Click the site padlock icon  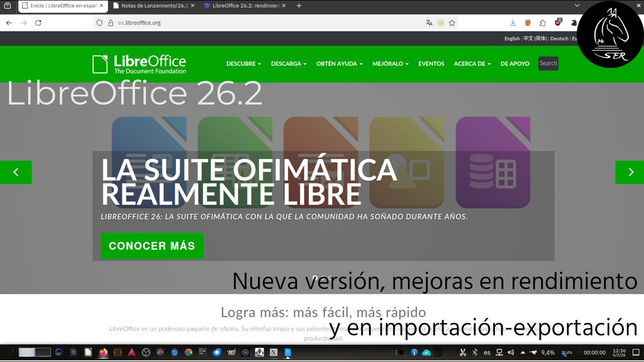tap(111, 23)
